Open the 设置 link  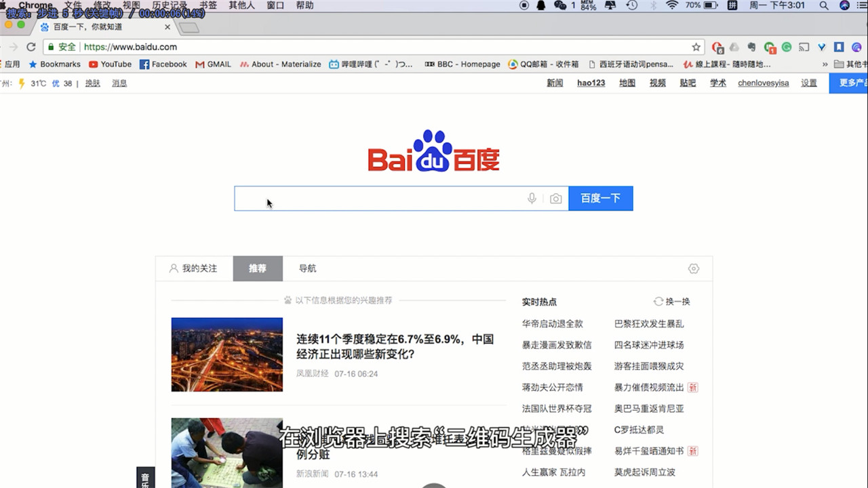pyautogui.click(x=809, y=83)
